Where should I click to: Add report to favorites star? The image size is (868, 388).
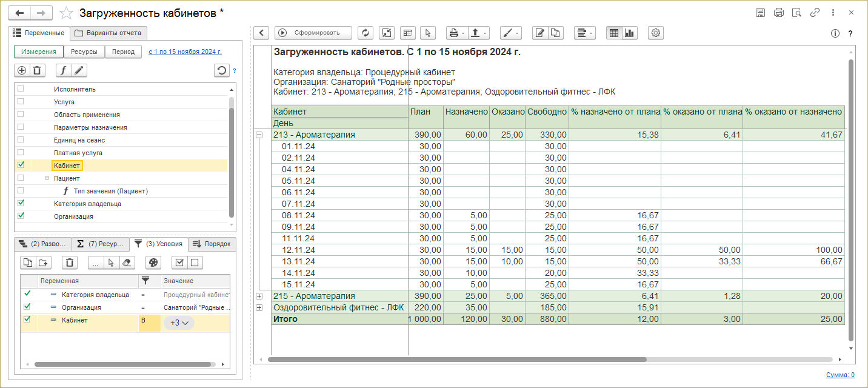[67, 13]
